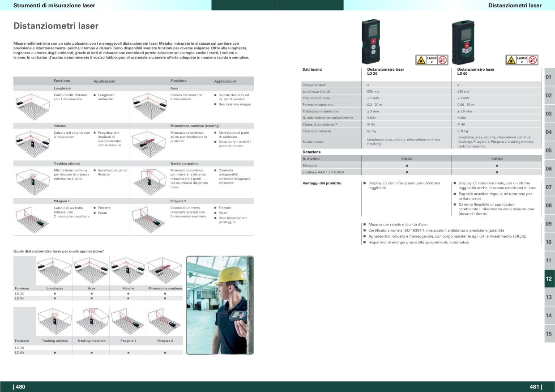Click the LD 30 laser meter product image
Viewport: 555px width, 392px height.
pos(370,41)
